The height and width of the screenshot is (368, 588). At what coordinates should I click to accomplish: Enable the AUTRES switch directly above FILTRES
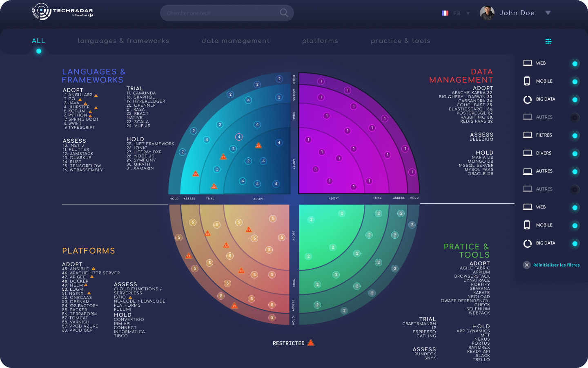tap(575, 118)
